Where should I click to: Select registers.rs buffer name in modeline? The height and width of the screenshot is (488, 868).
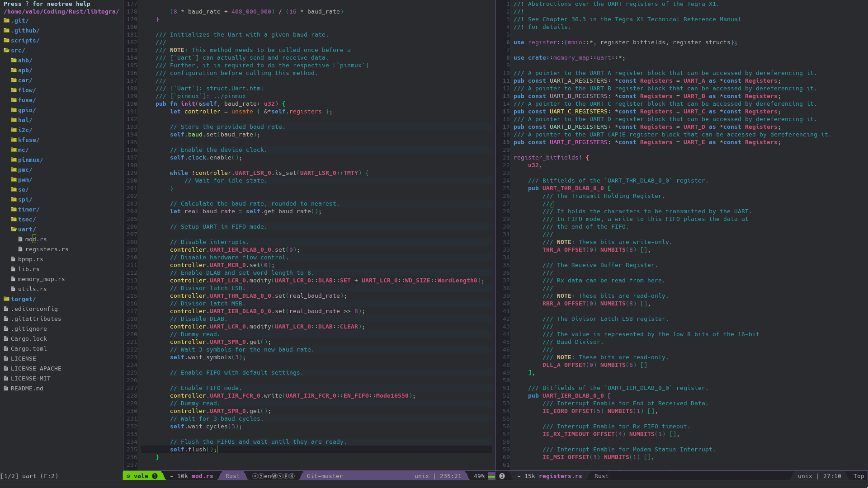tap(560, 476)
